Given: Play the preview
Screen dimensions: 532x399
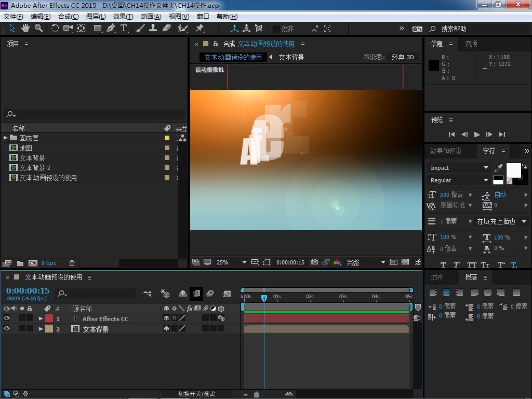Looking at the screenshot, I should point(477,135).
